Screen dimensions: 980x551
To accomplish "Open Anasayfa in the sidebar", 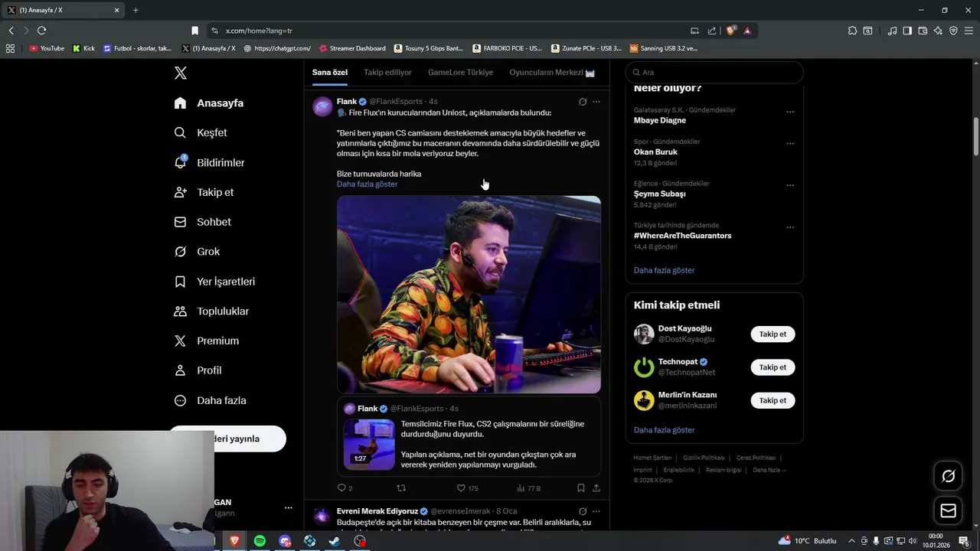I will coord(209,103).
